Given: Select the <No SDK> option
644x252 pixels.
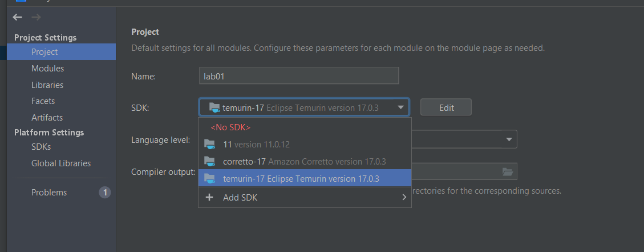Looking at the screenshot, I should tap(230, 127).
